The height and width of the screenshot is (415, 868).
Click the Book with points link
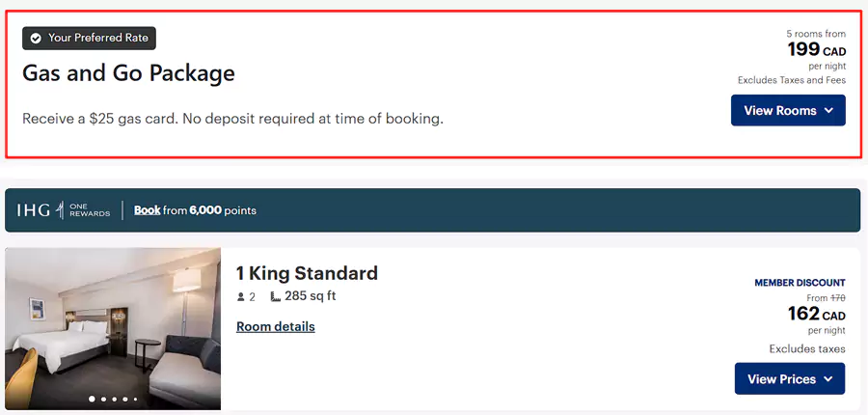pos(148,210)
